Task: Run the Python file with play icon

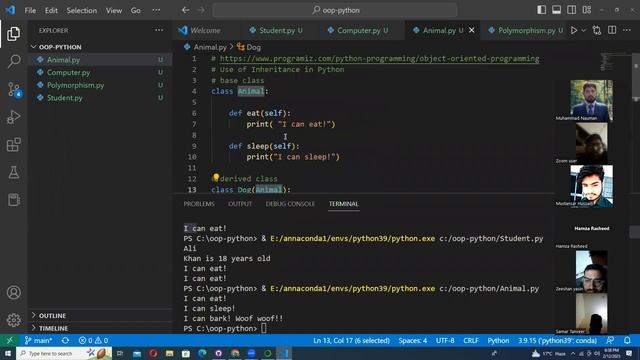Action: tap(574, 30)
